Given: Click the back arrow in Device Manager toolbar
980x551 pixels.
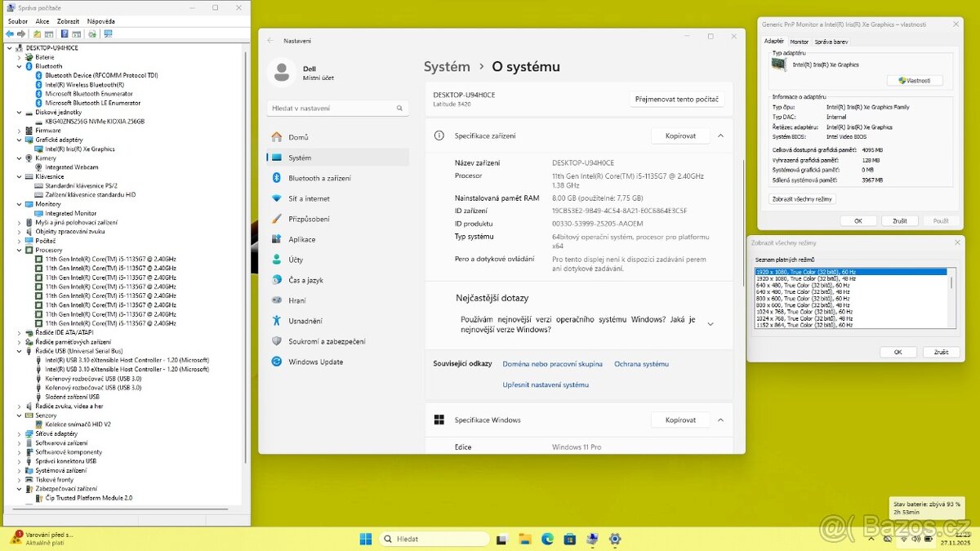Looking at the screenshot, I should pyautogui.click(x=10, y=33).
